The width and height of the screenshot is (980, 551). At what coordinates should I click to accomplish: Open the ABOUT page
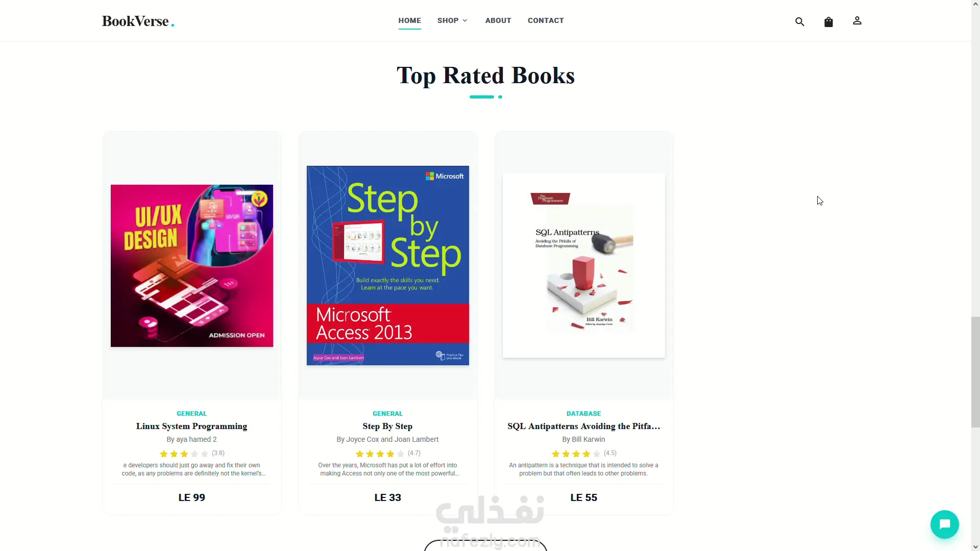coord(498,20)
